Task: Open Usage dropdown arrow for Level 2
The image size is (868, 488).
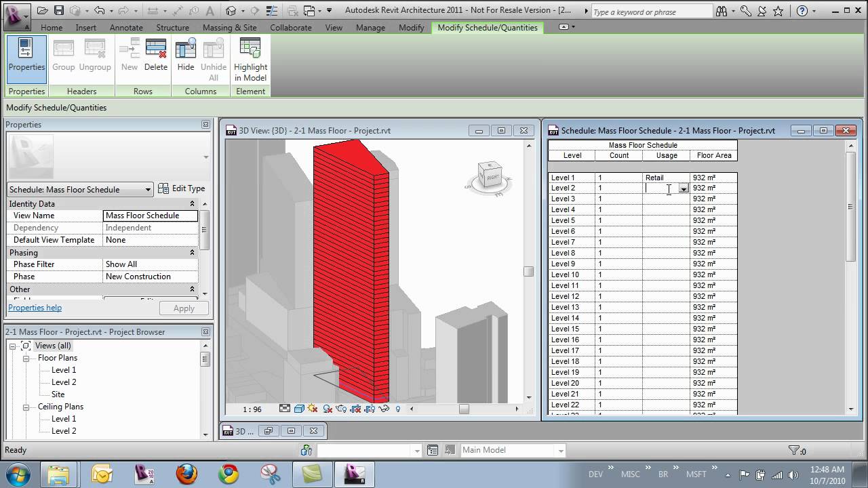Action: [684, 188]
